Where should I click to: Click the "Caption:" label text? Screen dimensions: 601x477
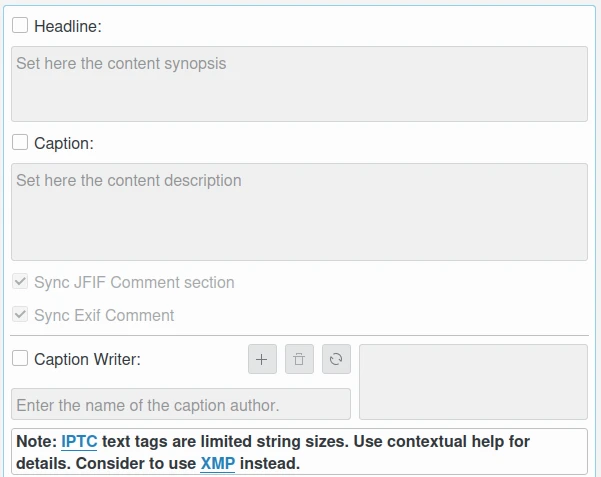coord(64,143)
